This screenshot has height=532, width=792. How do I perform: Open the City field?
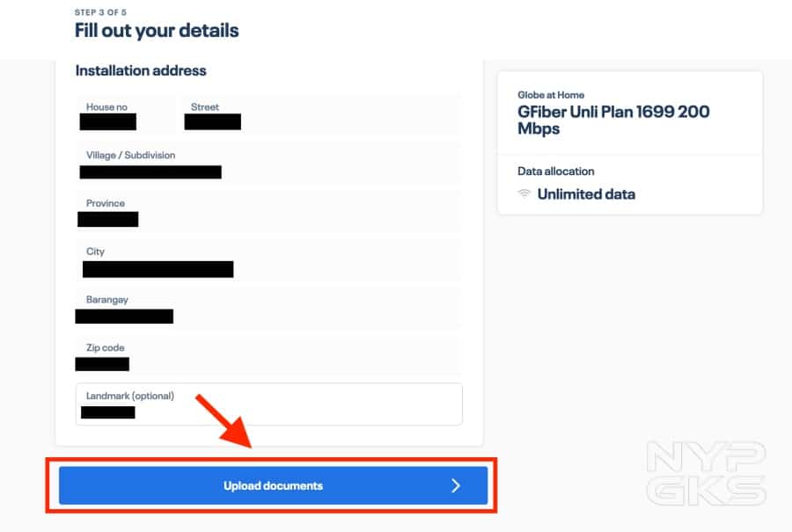pos(268,260)
